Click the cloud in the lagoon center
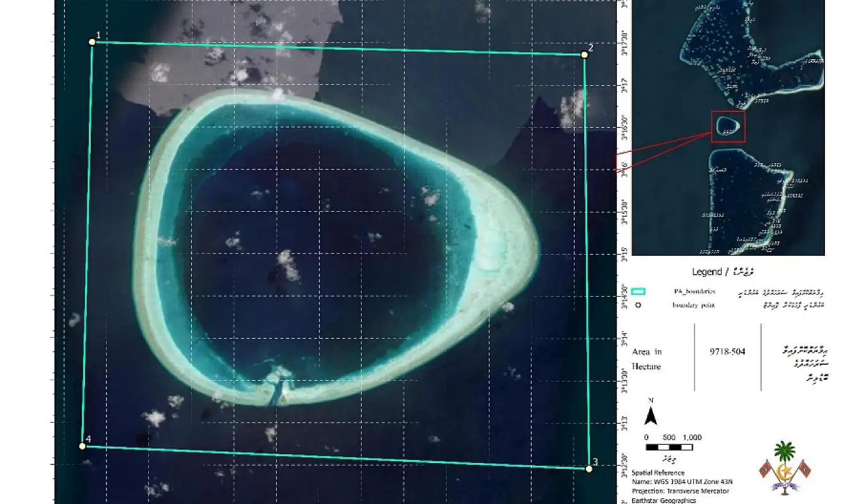 [287, 265]
